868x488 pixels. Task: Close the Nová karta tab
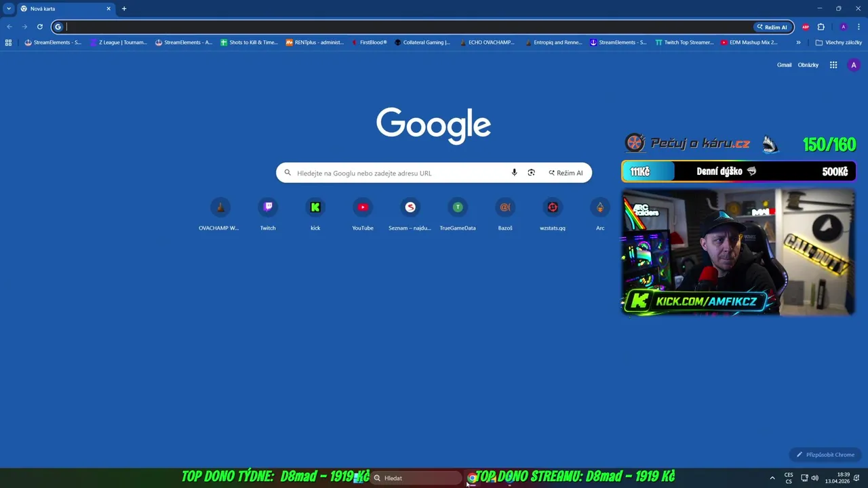[108, 9]
